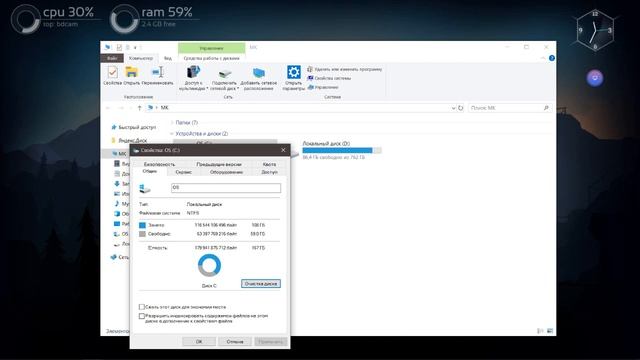Click the refresh icon beside address bar
Viewport: 640px width, 360px height.
(460, 108)
